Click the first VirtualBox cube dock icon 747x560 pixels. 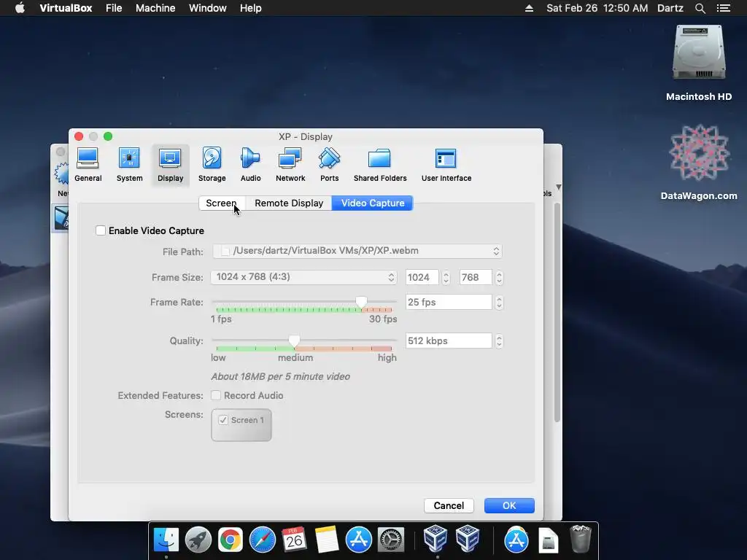tap(436, 539)
